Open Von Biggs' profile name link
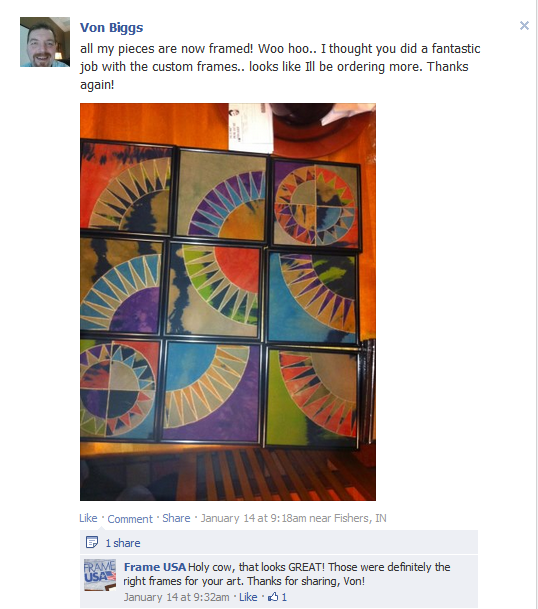The height and width of the screenshot is (609, 538). 111,28
